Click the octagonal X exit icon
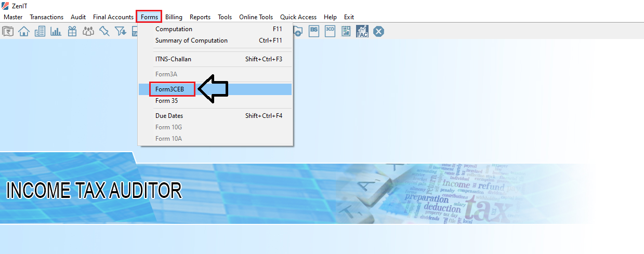This screenshot has width=644, height=254. tap(379, 32)
